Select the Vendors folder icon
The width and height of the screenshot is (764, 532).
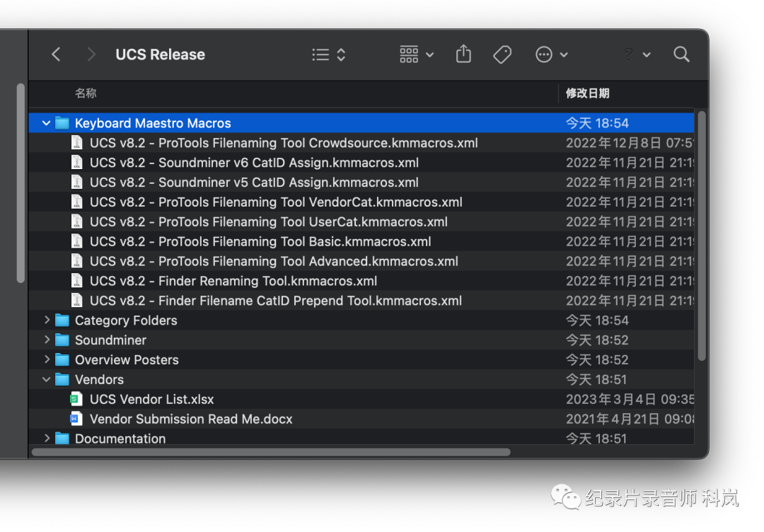pos(62,379)
